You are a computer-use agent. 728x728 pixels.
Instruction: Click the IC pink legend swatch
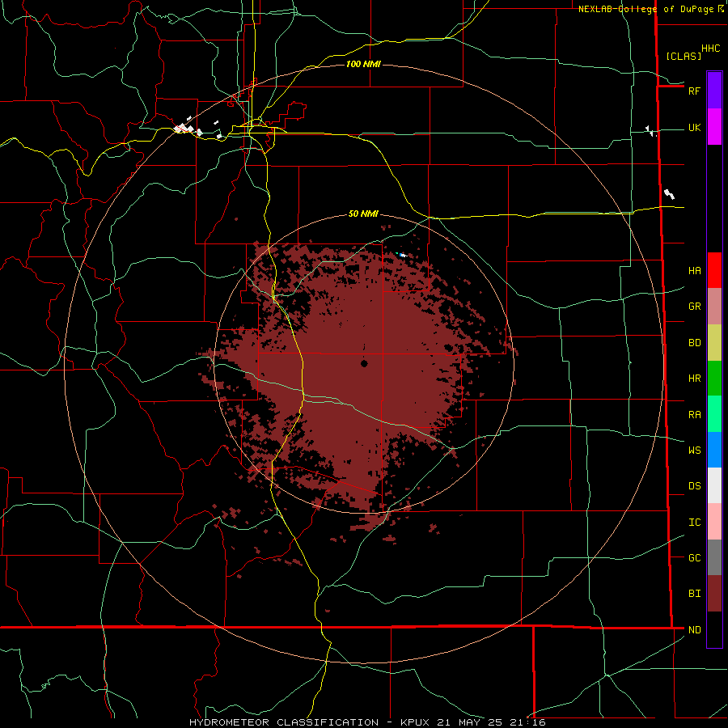[x=714, y=522]
